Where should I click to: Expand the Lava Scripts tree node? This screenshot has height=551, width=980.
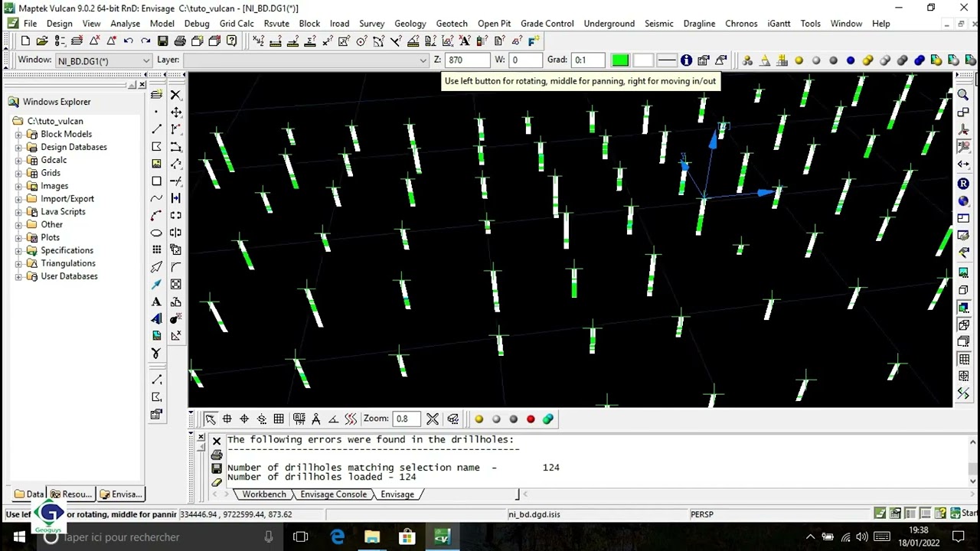[18, 211]
